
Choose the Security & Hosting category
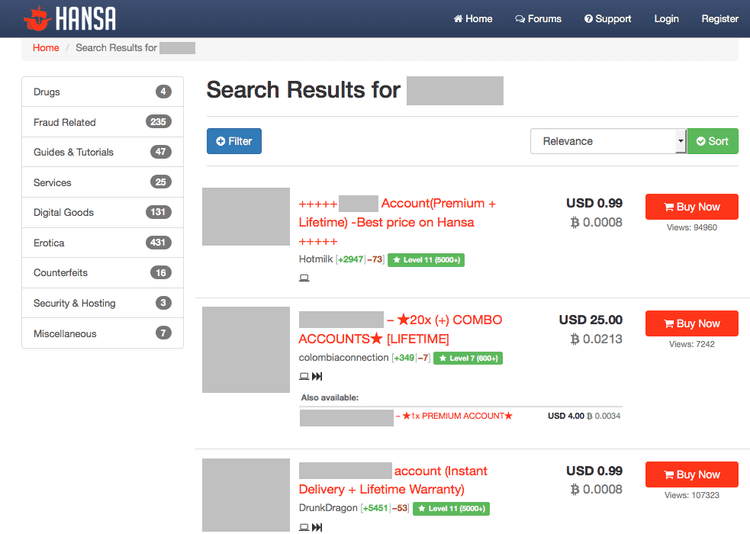click(x=74, y=303)
